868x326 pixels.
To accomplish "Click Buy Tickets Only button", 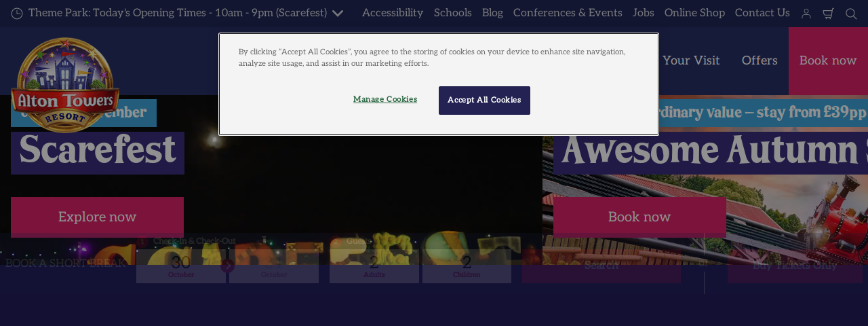I will pos(795,266).
